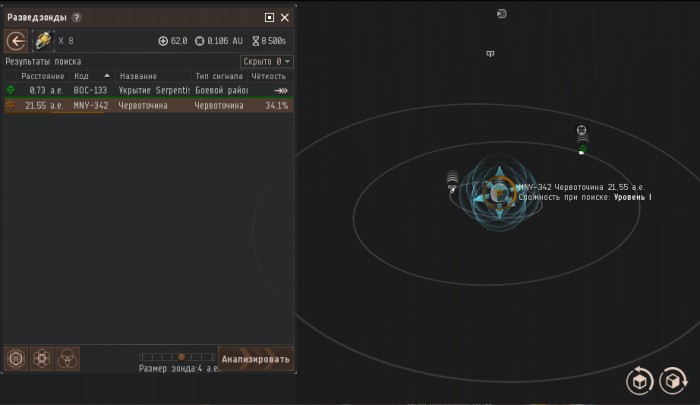Viewport: 700px width, 405px height.
Task: Sort by Чёткость column header
Action: [x=269, y=76]
